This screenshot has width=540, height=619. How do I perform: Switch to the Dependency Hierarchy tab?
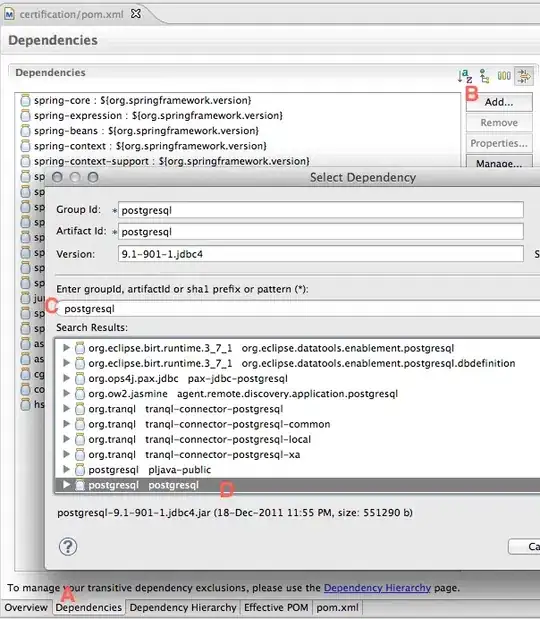coord(183,607)
